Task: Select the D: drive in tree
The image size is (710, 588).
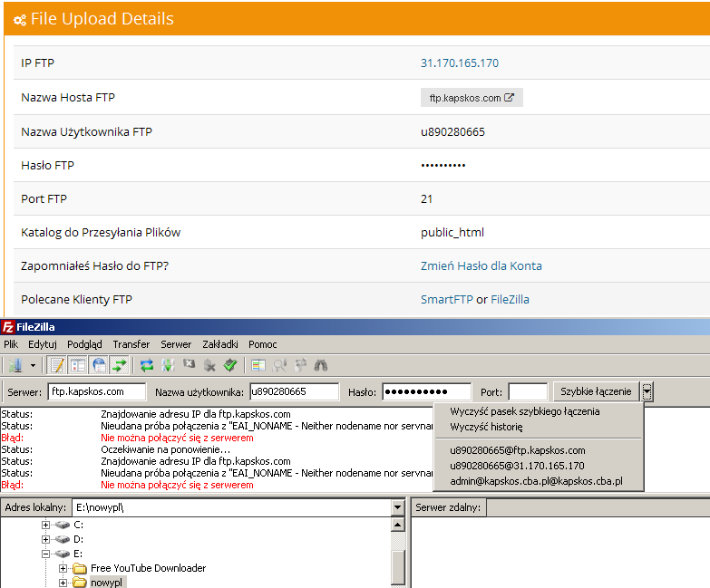Action: [78, 539]
